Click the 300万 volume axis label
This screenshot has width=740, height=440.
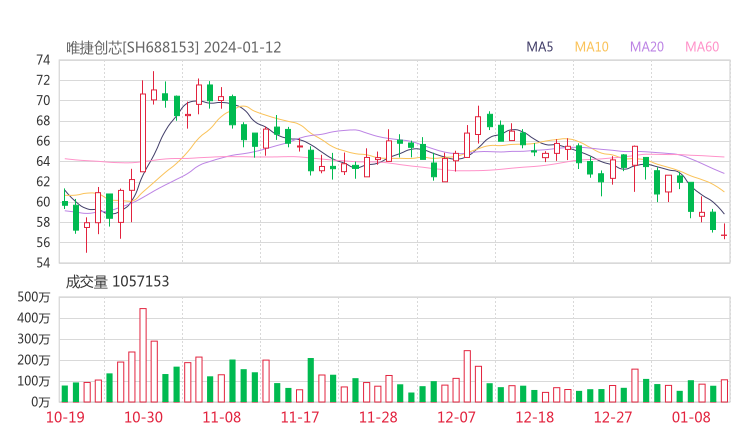[x=34, y=339]
